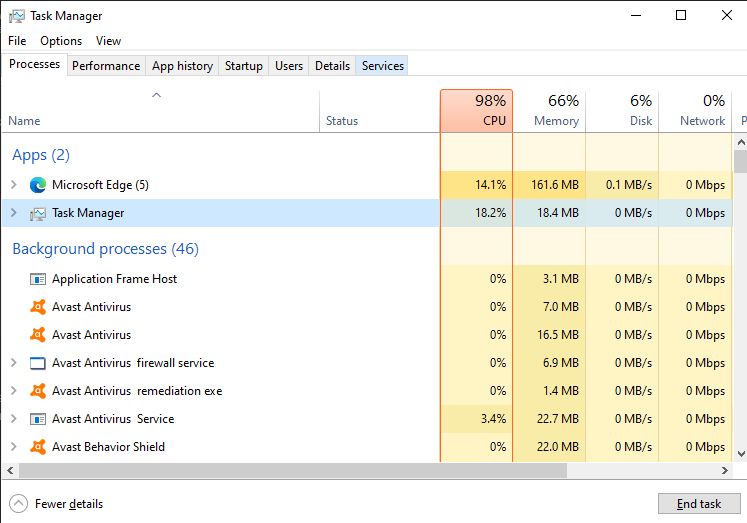This screenshot has width=747, height=523.
Task: Click the horizontal scrollbar thumb
Action: [x=293, y=471]
